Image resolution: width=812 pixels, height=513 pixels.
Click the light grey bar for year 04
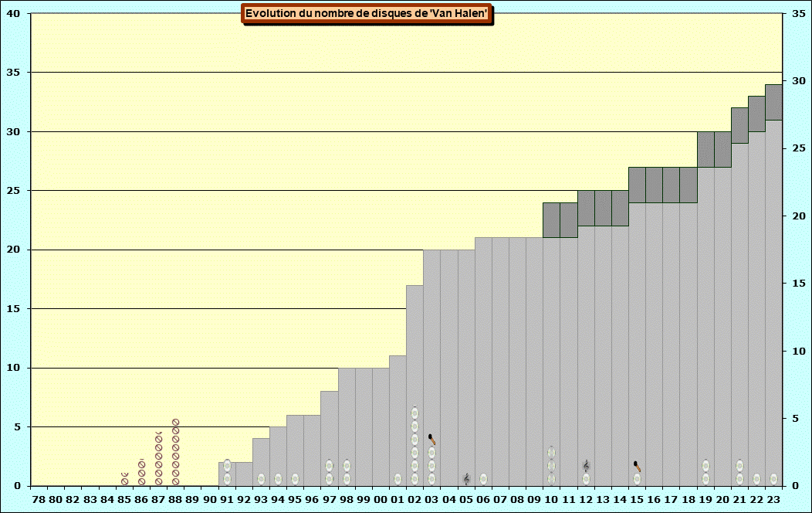coord(449,368)
